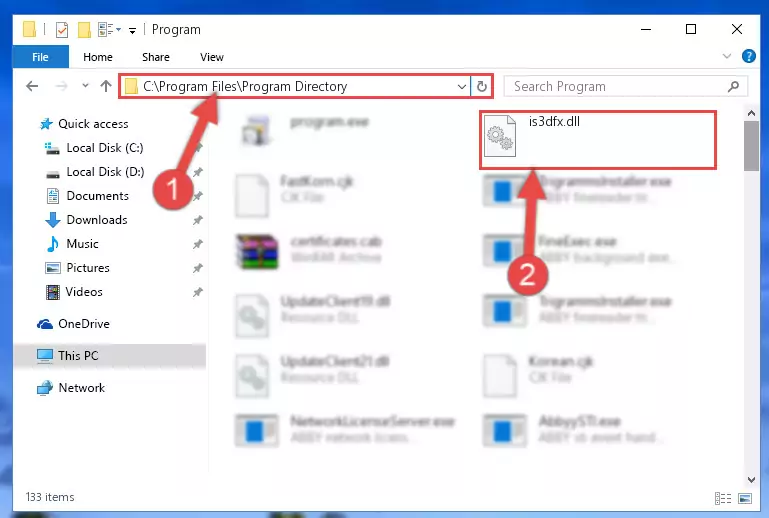Open Music folder in sidebar

click(x=82, y=244)
